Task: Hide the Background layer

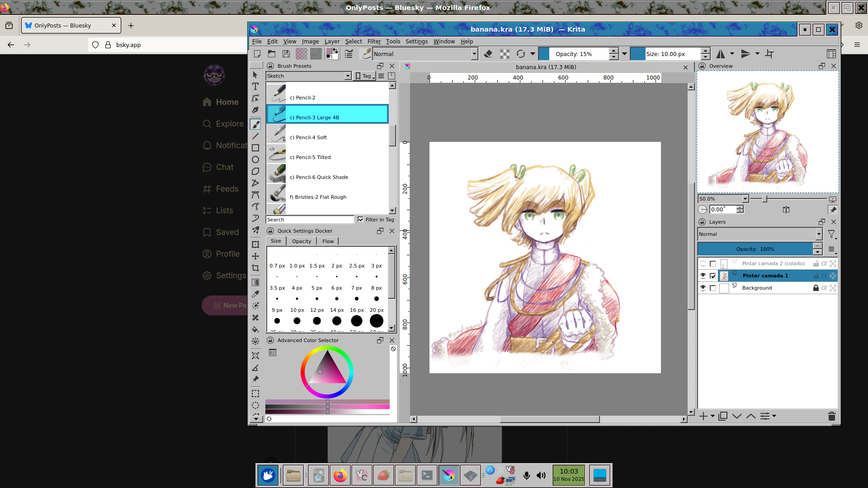Action: 703,288
